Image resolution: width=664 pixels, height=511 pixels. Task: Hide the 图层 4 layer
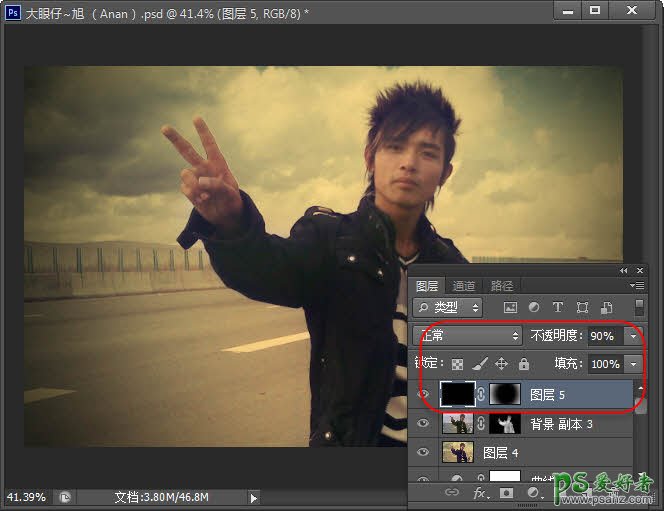click(423, 453)
